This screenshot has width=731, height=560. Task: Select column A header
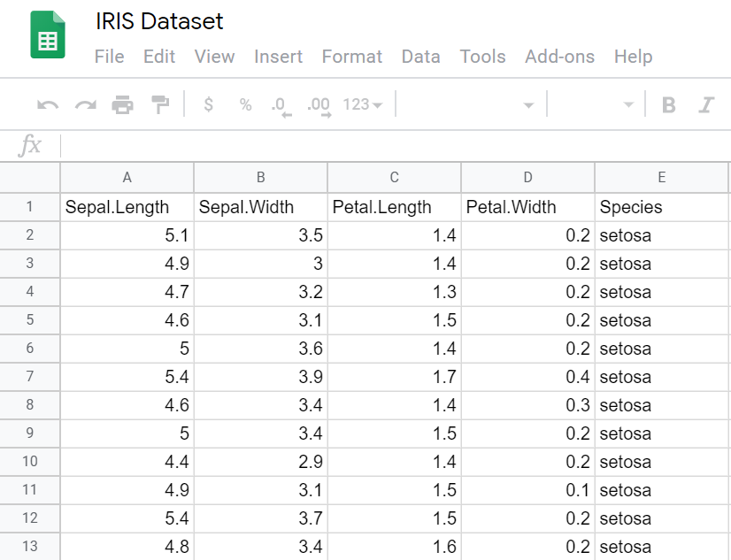[127, 178]
